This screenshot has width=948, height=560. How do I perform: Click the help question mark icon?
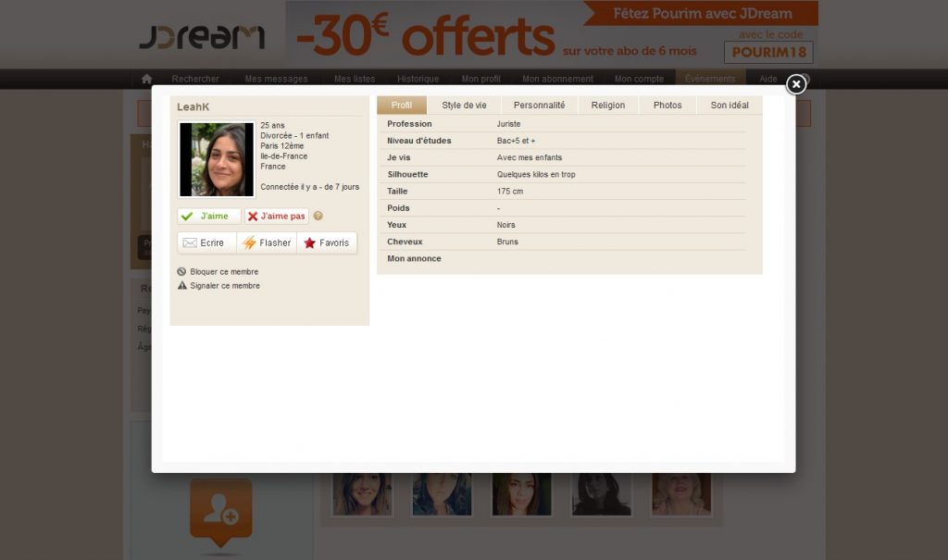pyautogui.click(x=318, y=216)
